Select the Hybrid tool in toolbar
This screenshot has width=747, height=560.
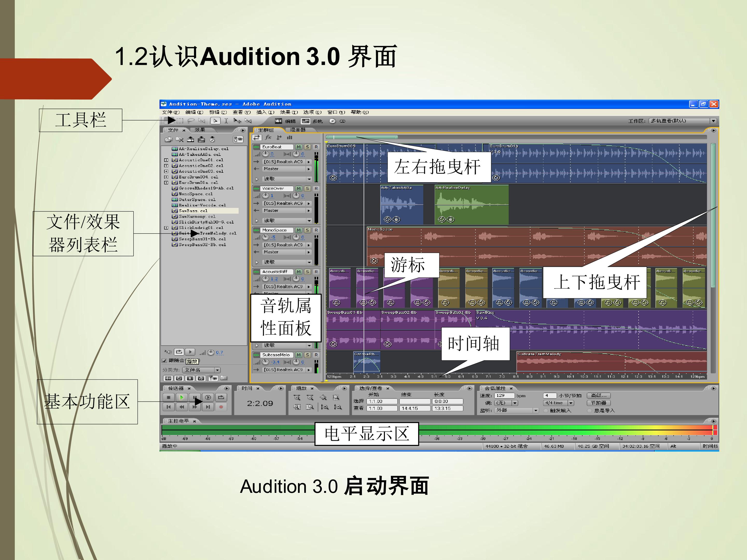pyautogui.click(x=216, y=121)
